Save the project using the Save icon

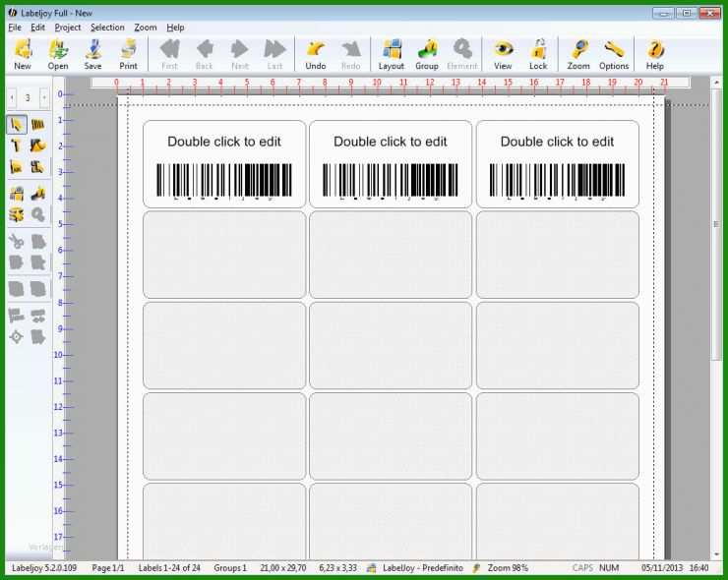click(92, 54)
